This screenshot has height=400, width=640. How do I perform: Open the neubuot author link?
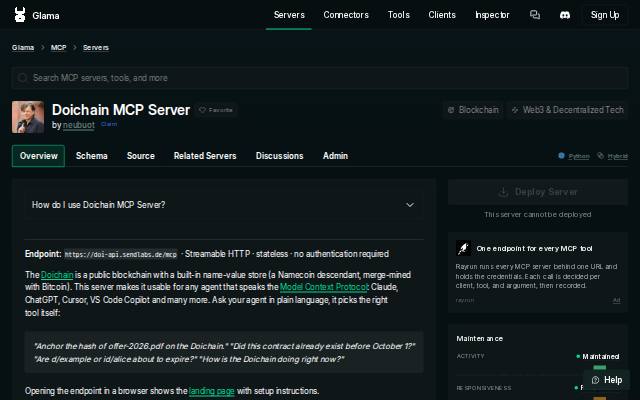coord(78,125)
